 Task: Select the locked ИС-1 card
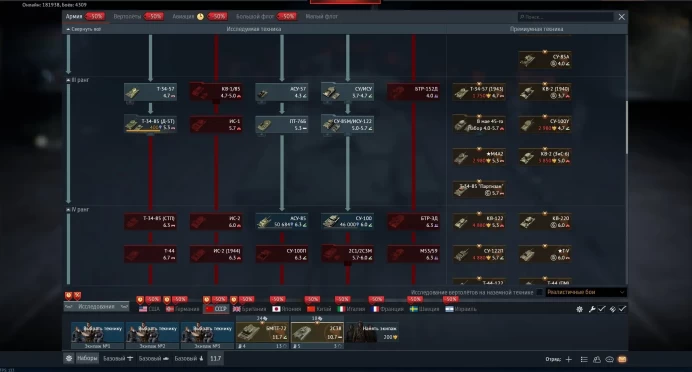[x=216, y=124]
